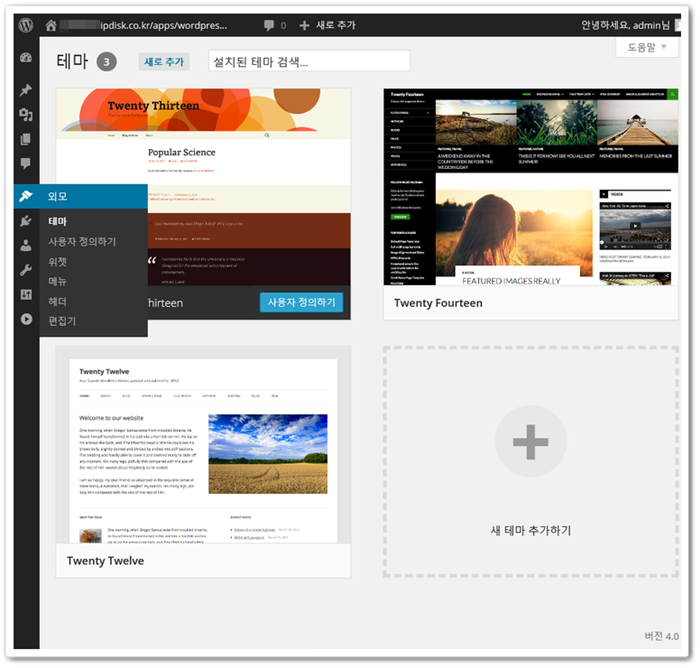
Task: Click the Twenty Twelve theme name
Action: [105, 561]
